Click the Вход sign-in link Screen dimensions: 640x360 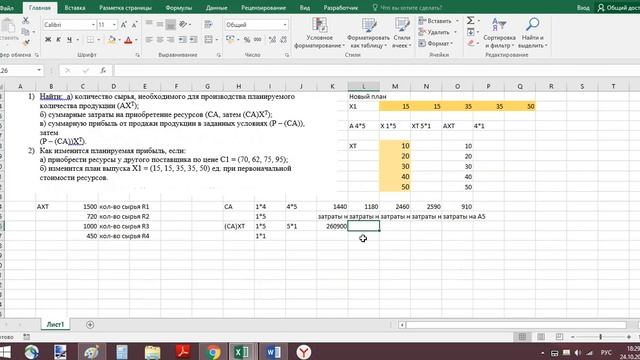(x=583, y=8)
